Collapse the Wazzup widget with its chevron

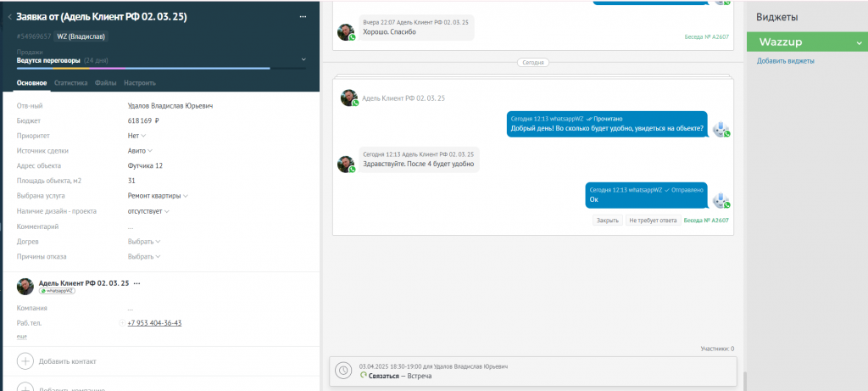point(859,42)
